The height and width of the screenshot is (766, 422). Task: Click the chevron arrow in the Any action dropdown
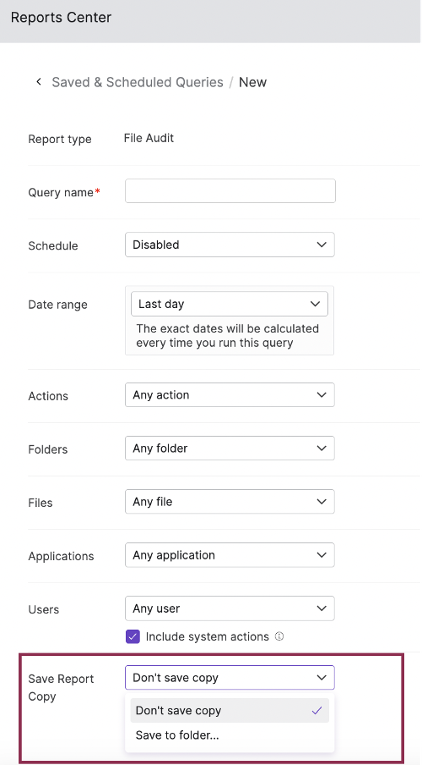pyautogui.click(x=321, y=395)
